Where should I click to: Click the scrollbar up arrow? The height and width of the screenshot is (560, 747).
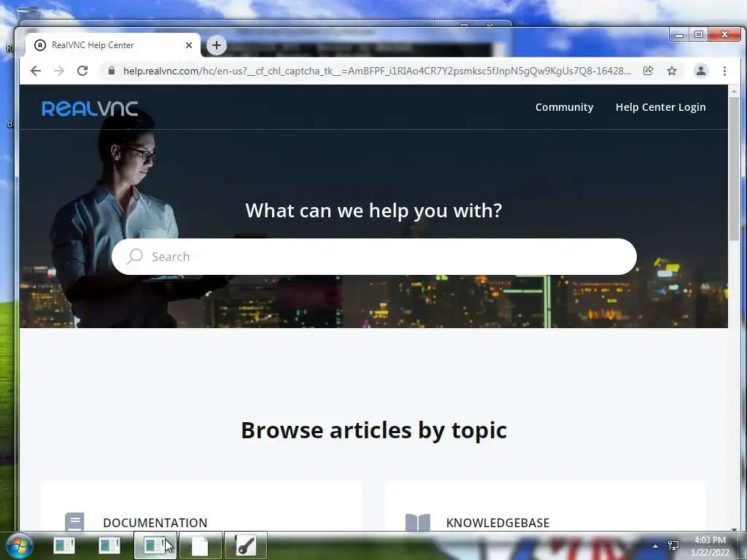pyautogui.click(x=734, y=90)
